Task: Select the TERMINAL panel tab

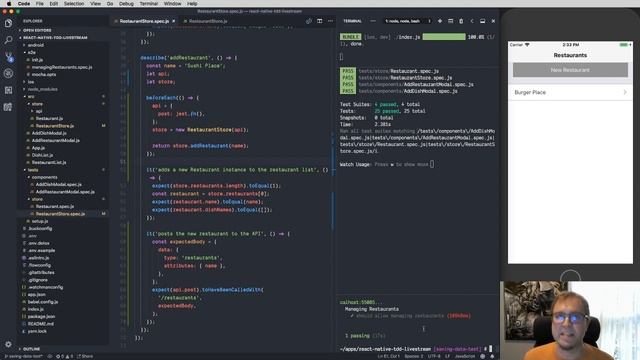Action: (x=352, y=21)
